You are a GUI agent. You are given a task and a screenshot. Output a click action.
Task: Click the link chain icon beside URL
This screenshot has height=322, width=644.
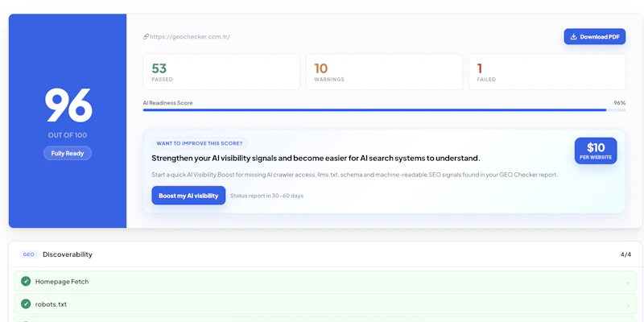coord(146,36)
